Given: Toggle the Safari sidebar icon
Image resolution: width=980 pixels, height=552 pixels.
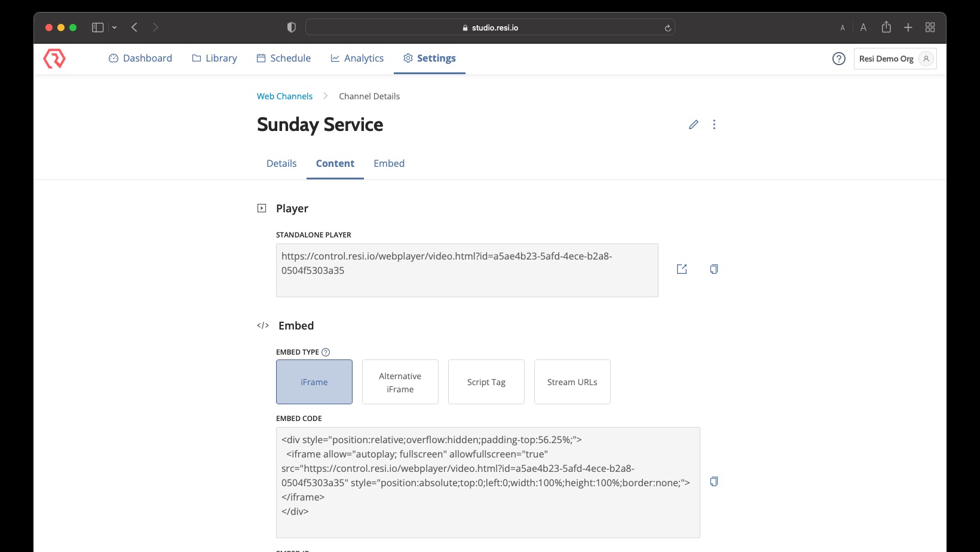Looking at the screenshot, I should pyautogui.click(x=97, y=28).
